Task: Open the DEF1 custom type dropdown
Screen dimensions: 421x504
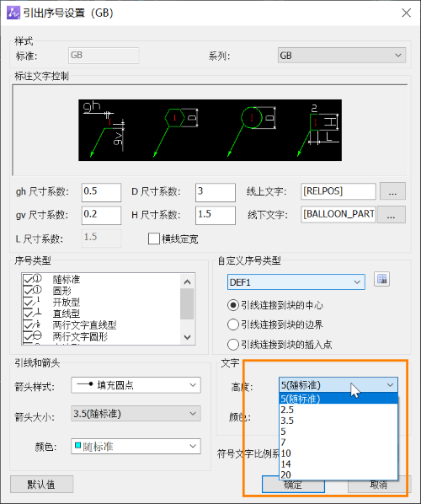Action: coord(296,281)
